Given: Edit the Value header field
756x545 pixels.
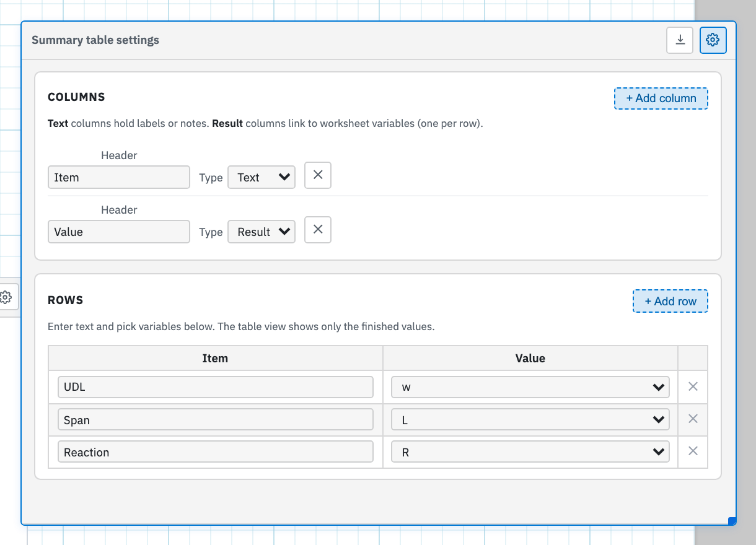Looking at the screenshot, I should 119,232.
